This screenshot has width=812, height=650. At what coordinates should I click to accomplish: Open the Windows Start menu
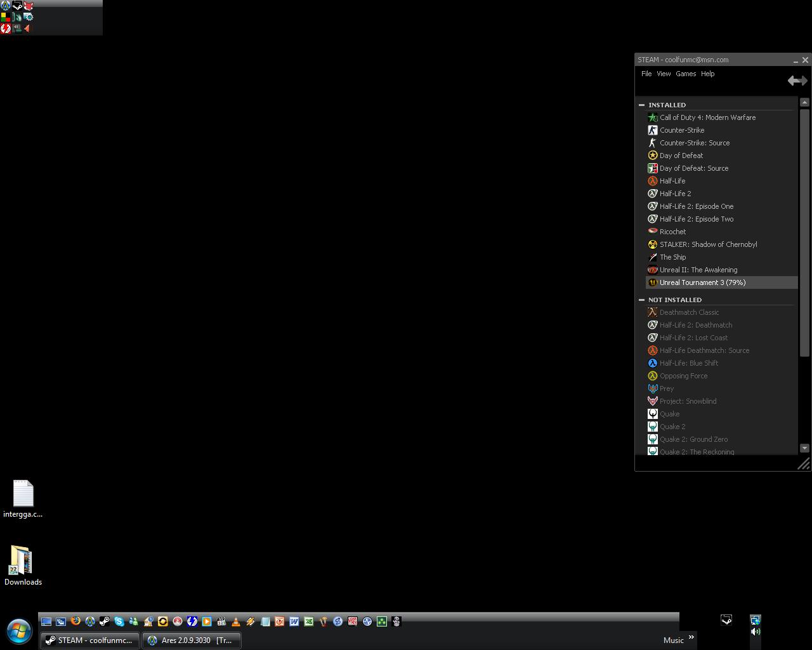(x=19, y=632)
